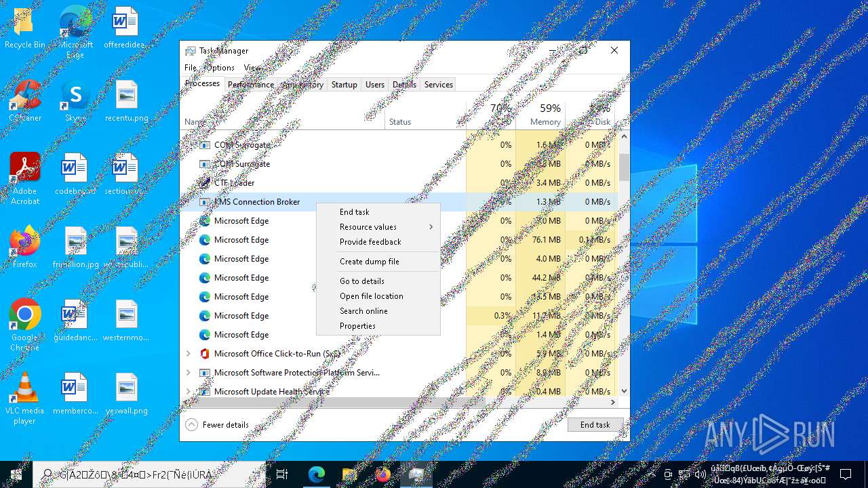
Task: Open the Recycle Bin desktop icon
Action: tap(24, 28)
